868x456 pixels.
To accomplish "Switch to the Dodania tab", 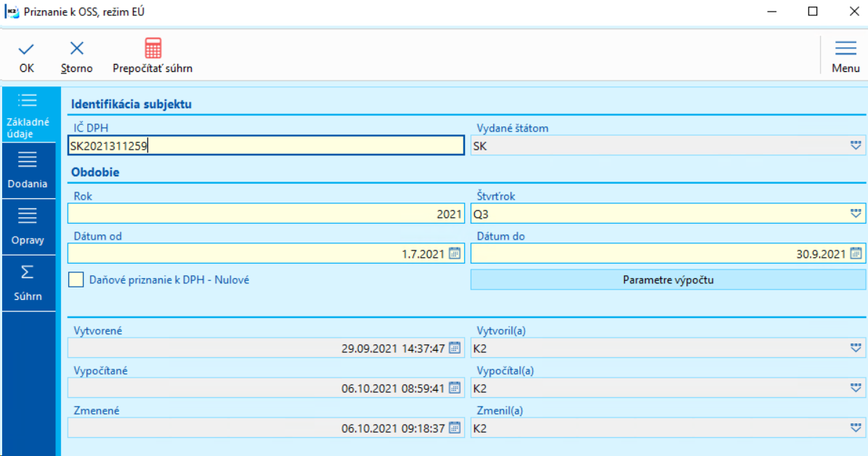I will [x=29, y=171].
